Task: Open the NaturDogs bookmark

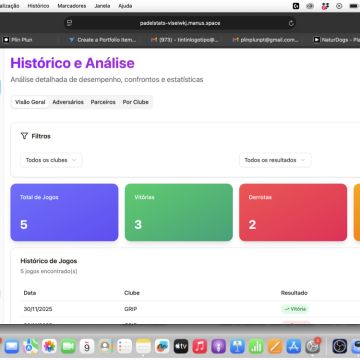Action: (x=336, y=40)
